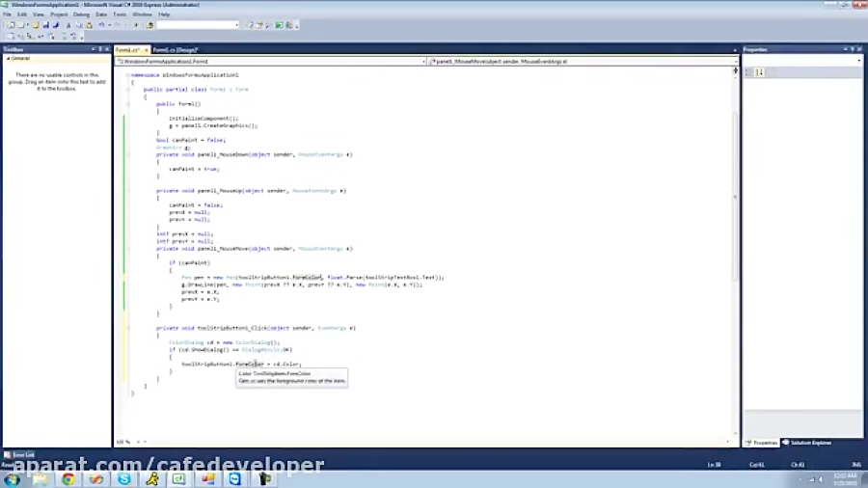Click the volume icon in system tray

(821, 479)
